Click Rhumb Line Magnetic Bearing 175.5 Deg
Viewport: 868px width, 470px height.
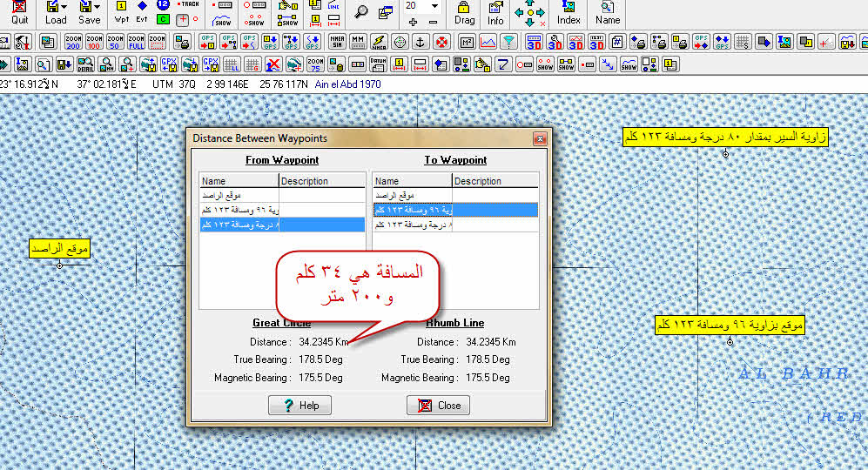point(488,378)
